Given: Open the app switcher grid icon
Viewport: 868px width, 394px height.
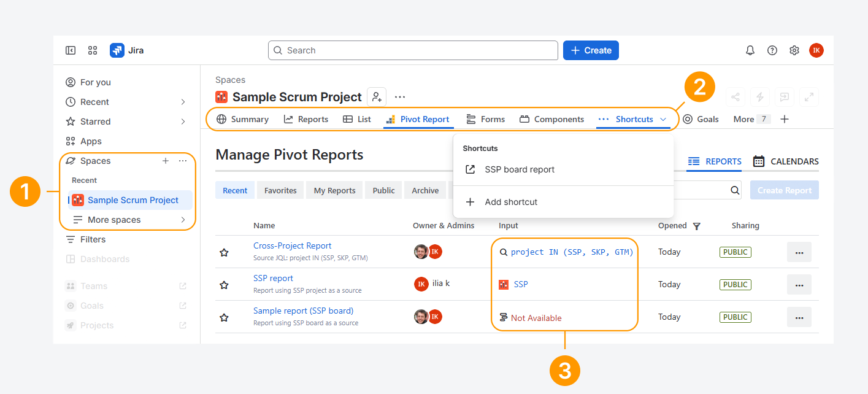Looking at the screenshot, I should tap(93, 50).
